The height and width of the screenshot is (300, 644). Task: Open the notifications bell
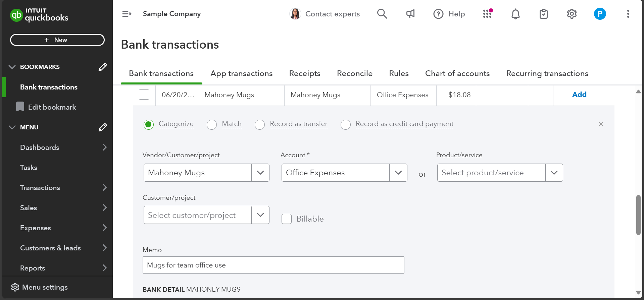(515, 14)
